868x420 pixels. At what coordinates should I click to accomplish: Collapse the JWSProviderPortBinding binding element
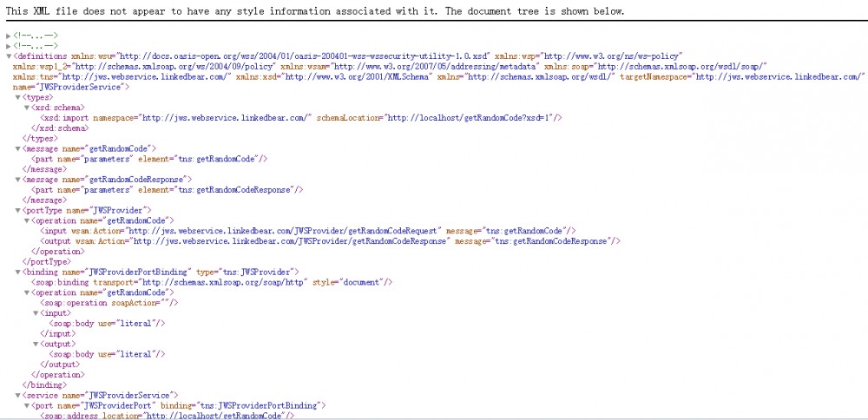pyautogui.click(x=17, y=272)
